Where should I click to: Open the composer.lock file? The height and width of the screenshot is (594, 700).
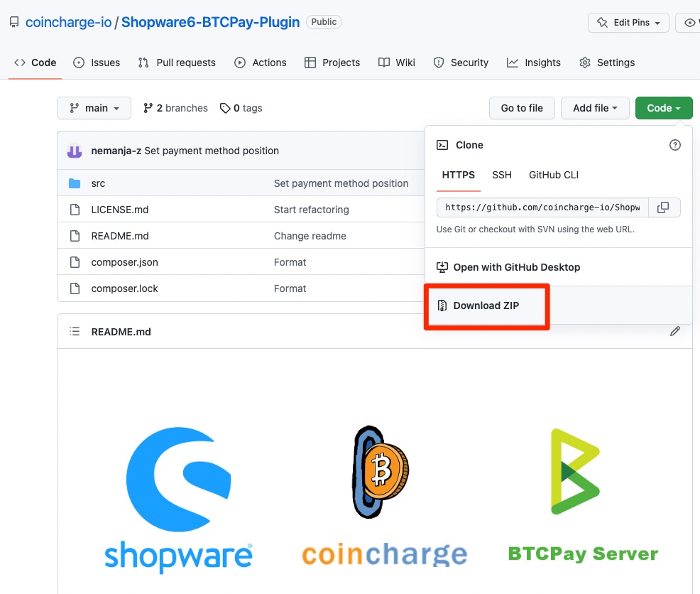pos(124,288)
